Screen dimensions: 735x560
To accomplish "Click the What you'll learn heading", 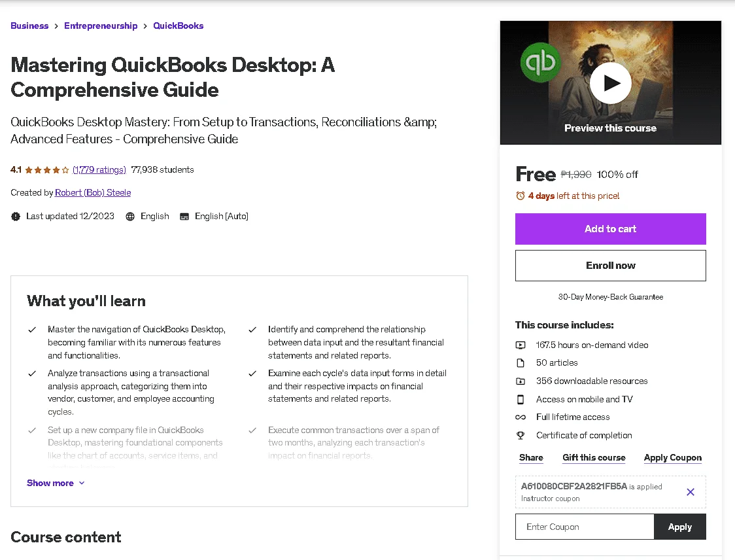I will 86,301.
